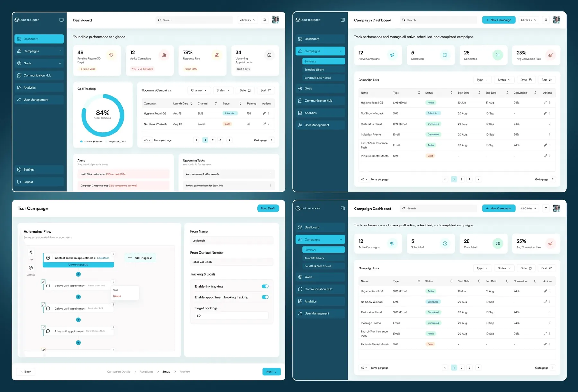Go to page 2 of Upcoming Campaigns

[x=213, y=140]
